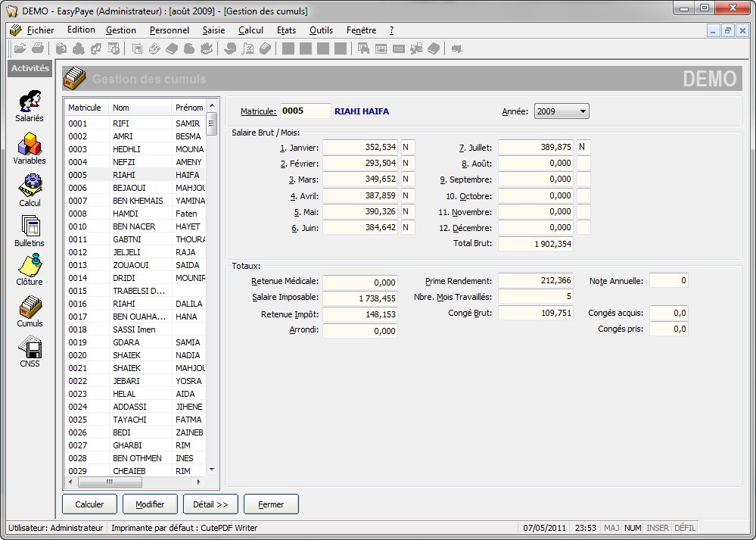Select employee 0018 SASSI Imen

click(135, 329)
